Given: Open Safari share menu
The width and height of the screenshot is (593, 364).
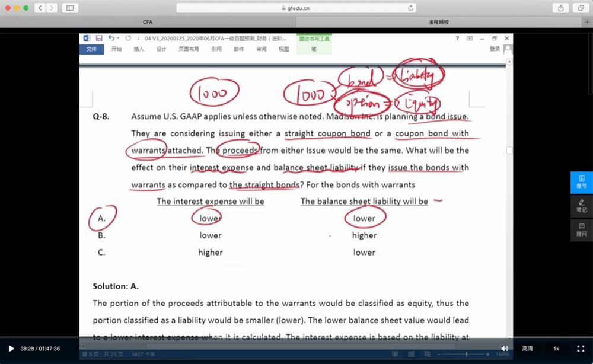Looking at the screenshot, I should pyautogui.click(x=561, y=8).
